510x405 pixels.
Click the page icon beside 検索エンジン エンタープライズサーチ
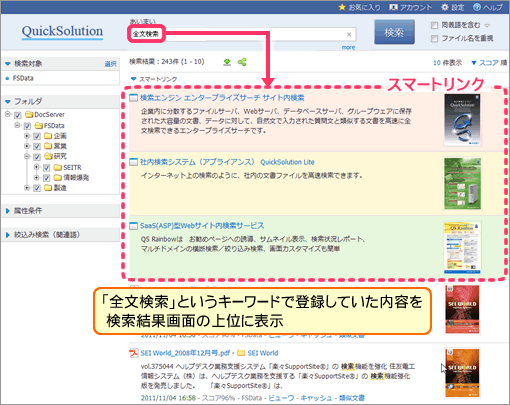(x=133, y=98)
